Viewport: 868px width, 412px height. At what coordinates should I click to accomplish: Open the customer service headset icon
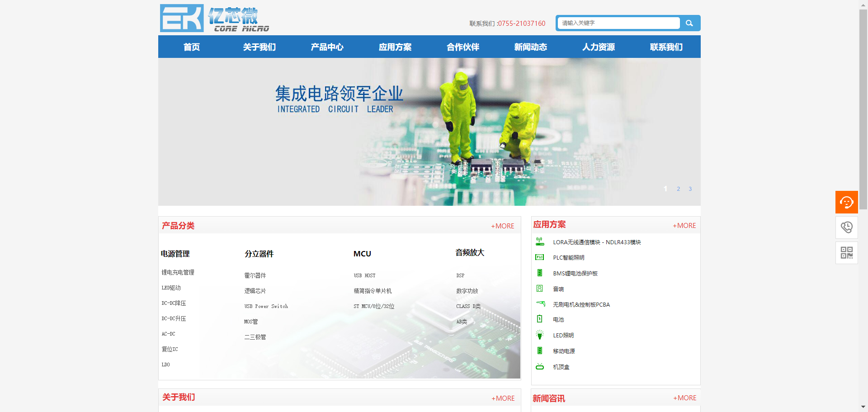(846, 202)
